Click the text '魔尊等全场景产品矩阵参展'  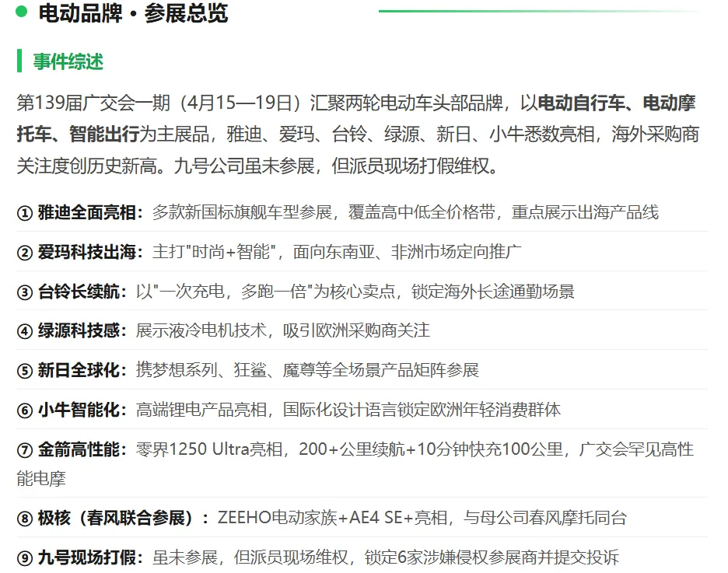(380, 370)
